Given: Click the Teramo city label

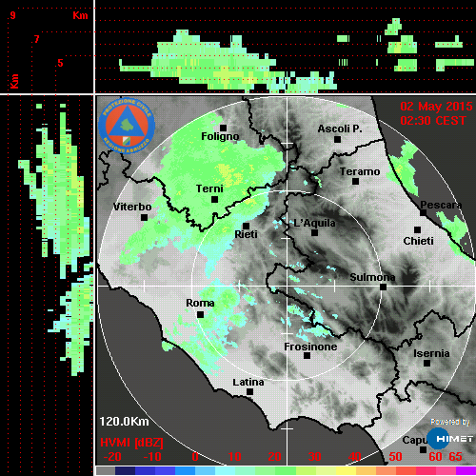Looking at the screenshot, I should tap(360, 171).
